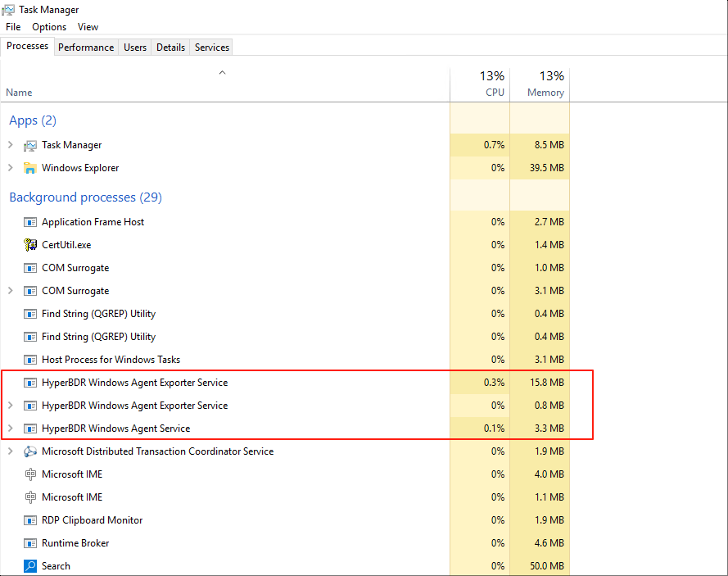This screenshot has height=576, width=728.
Task: Sort by the Memory column header
Action: 540,84
